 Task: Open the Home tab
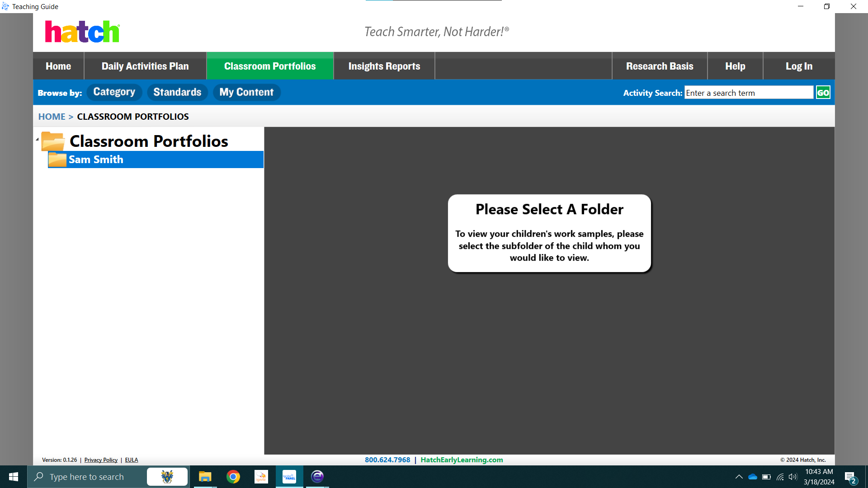pyautogui.click(x=58, y=66)
